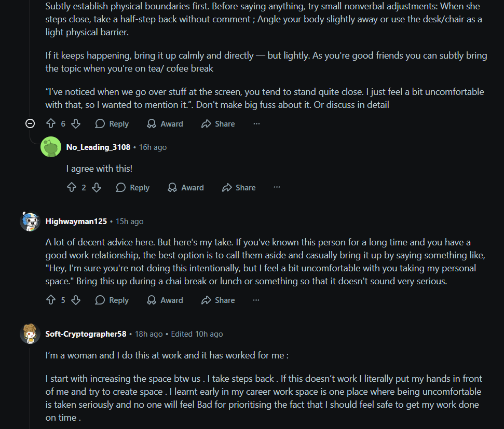Open No_Leading_3108's profile
This screenshot has width=504, height=429.
click(x=98, y=147)
